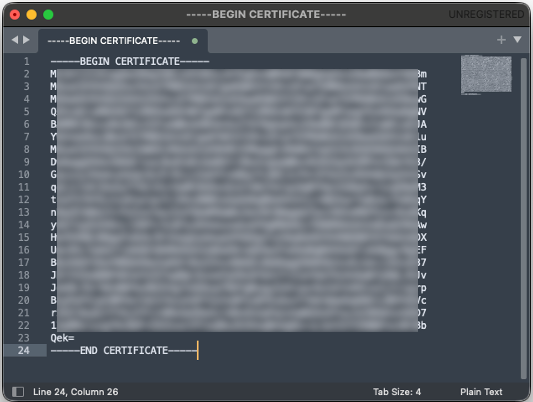Click UNREGISTERED label in title bar
This screenshot has height=402, width=533.
[x=486, y=14]
